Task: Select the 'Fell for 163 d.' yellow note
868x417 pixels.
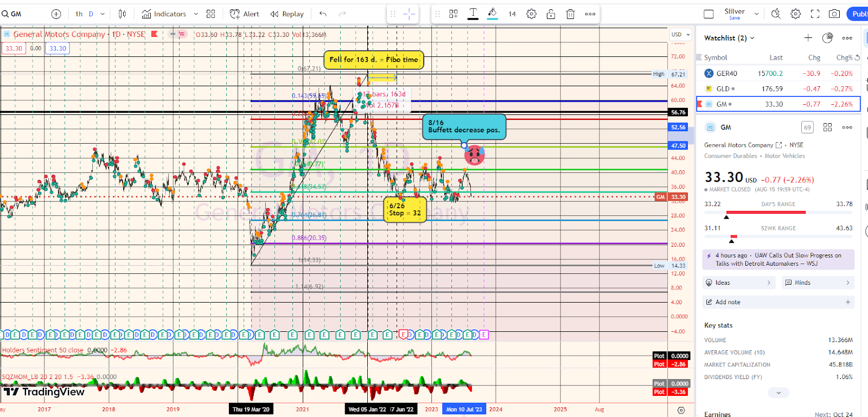Action: click(x=374, y=60)
